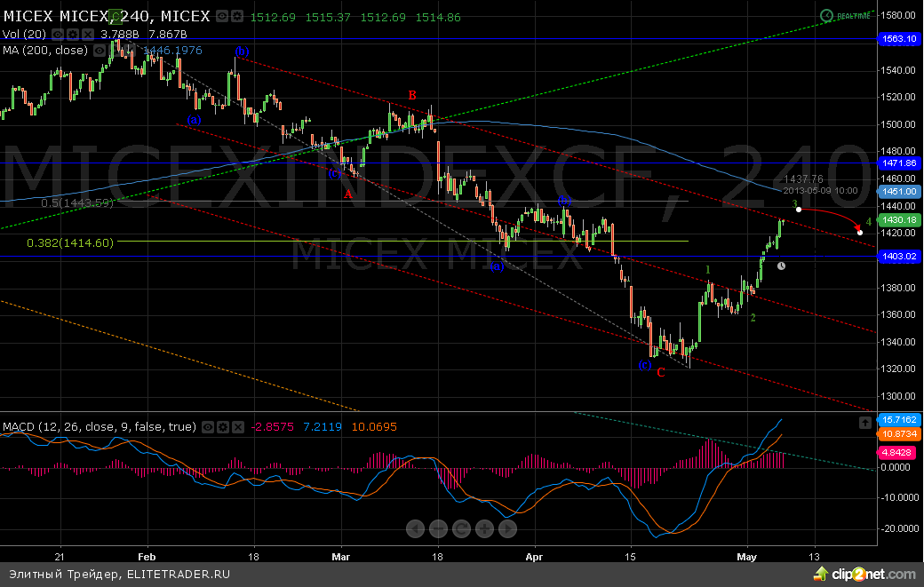Reset the chart view
Image resolution: width=924 pixels, height=587 pixels.
461,528
